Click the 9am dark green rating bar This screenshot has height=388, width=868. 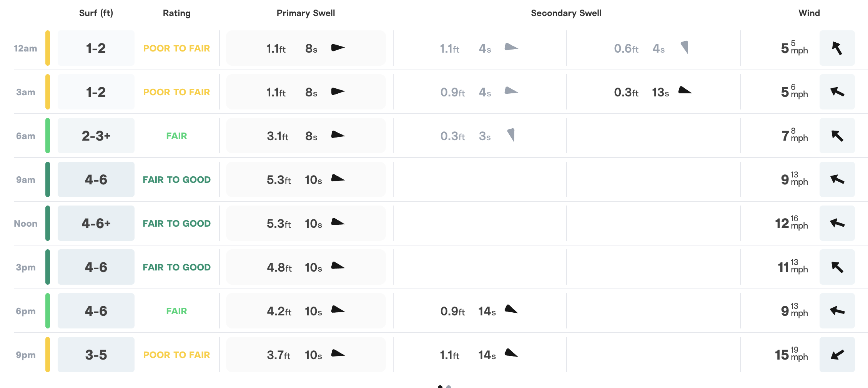point(48,179)
